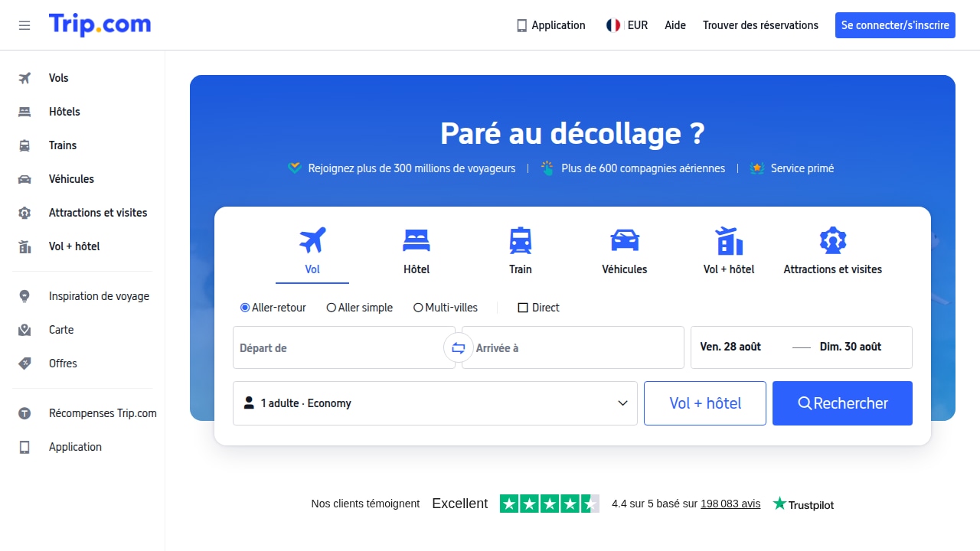Select the Multi-villes radio button
The width and height of the screenshot is (980, 551).
tap(418, 308)
